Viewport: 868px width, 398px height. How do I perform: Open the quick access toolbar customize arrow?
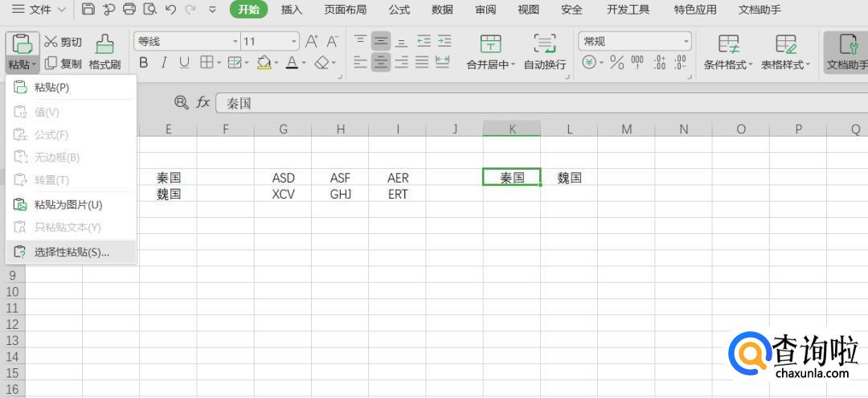[x=212, y=10]
